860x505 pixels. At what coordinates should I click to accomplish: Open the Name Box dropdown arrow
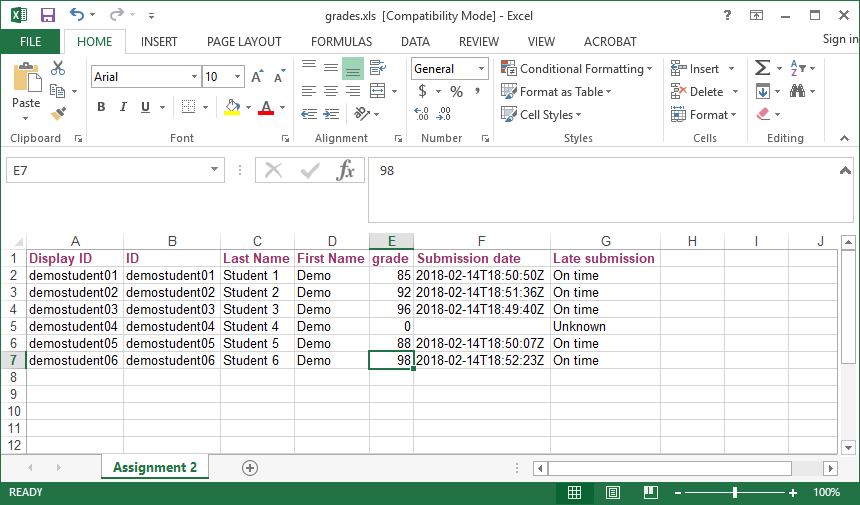click(x=214, y=169)
